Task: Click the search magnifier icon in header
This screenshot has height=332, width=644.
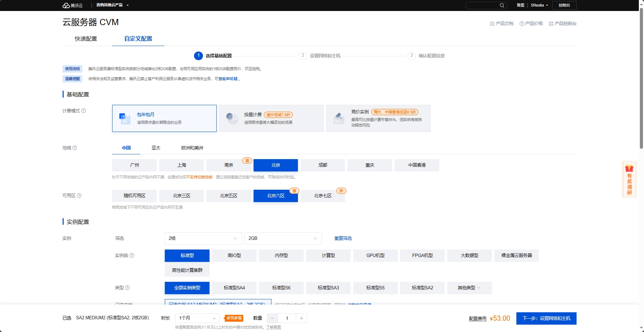Action: [x=502, y=5]
